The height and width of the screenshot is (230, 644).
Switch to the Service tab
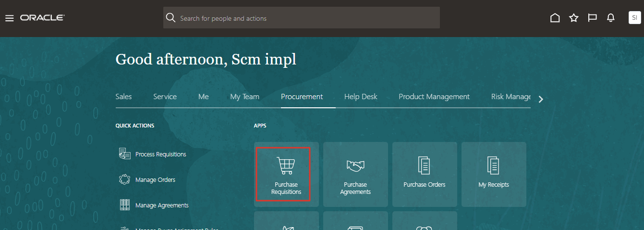[x=165, y=97]
